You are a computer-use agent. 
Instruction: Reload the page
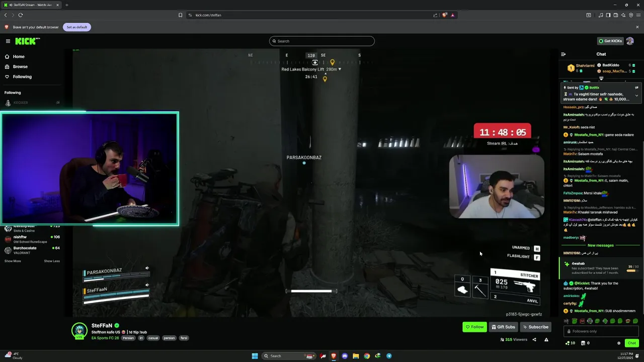21,15
